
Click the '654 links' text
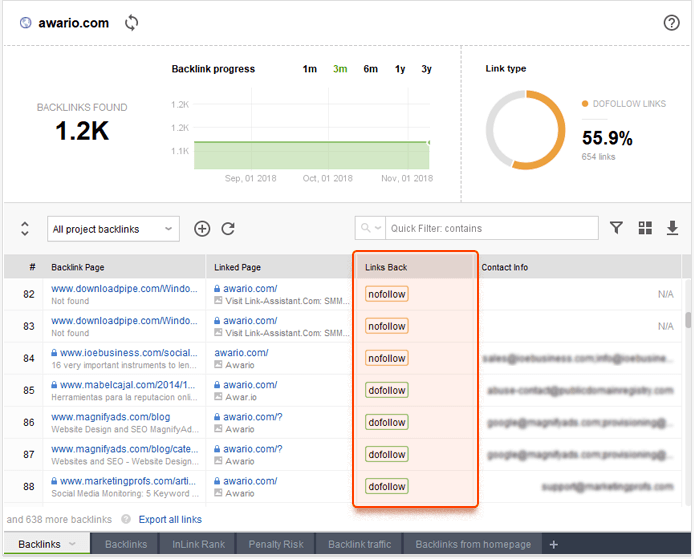click(598, 157)
